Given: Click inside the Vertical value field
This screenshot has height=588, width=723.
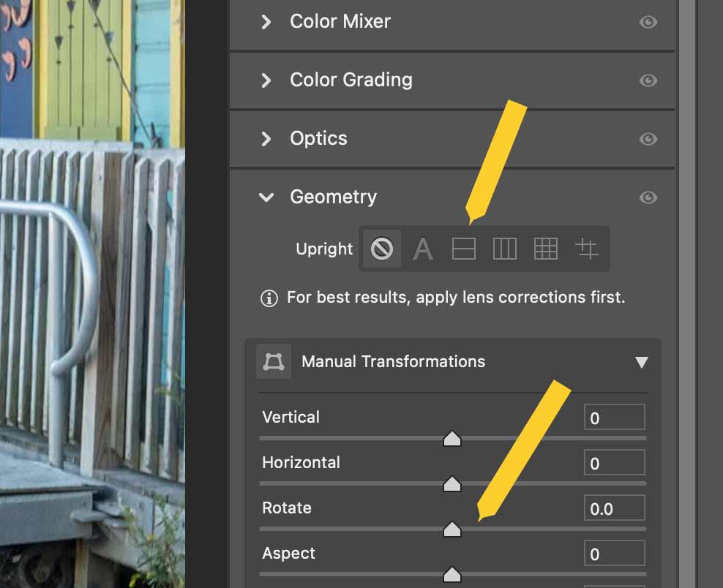Looking at the screenshot, I should coord(614,417).
